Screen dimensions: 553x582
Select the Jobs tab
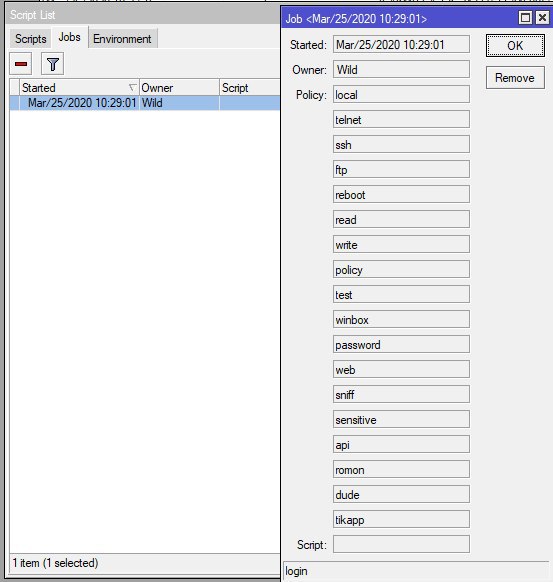69,37
